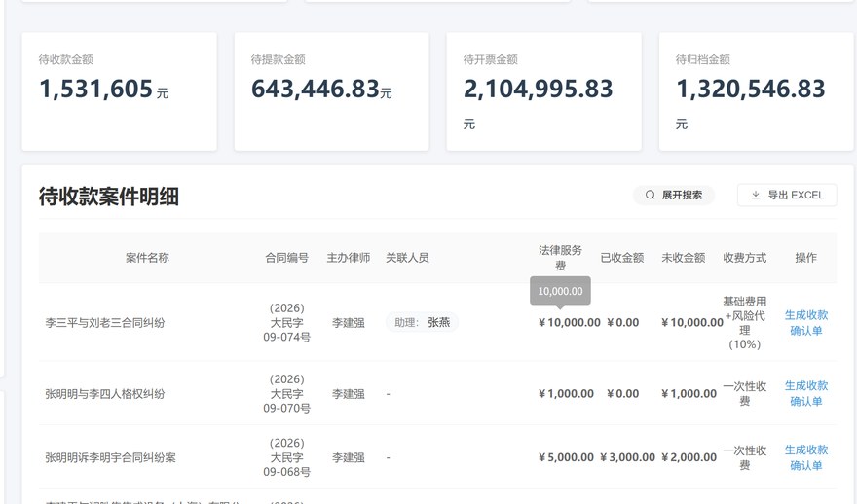
Task: Click the 收费方式 column header
Action: pos(744,258)
